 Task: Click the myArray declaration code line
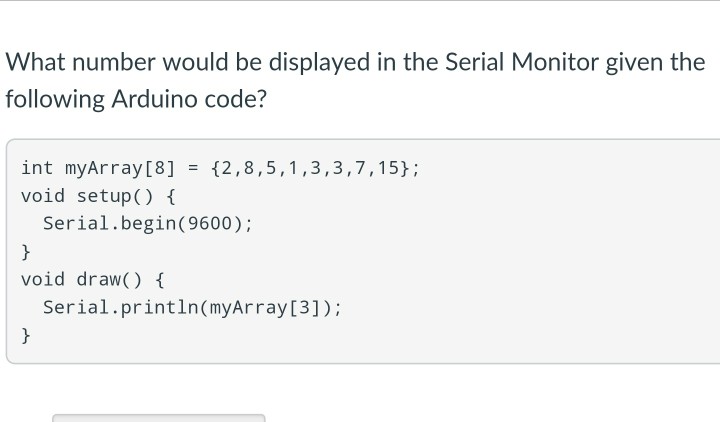(220, 168)
